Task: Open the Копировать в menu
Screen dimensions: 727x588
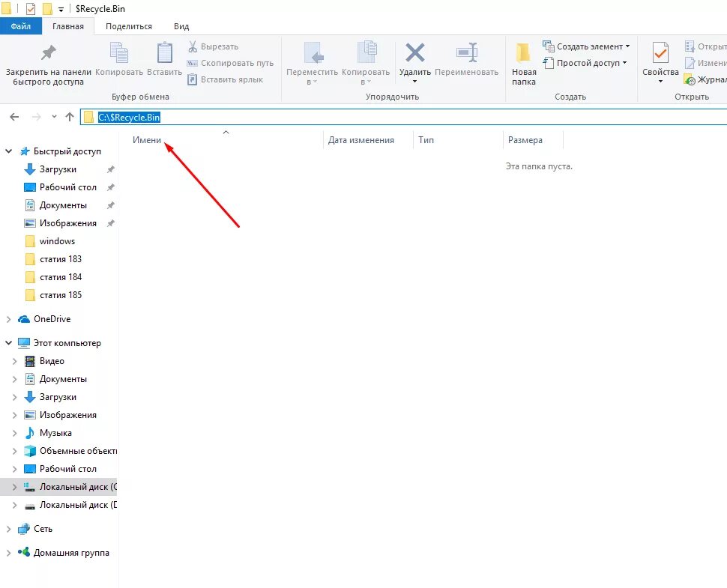Action: (x=366, y=64)
